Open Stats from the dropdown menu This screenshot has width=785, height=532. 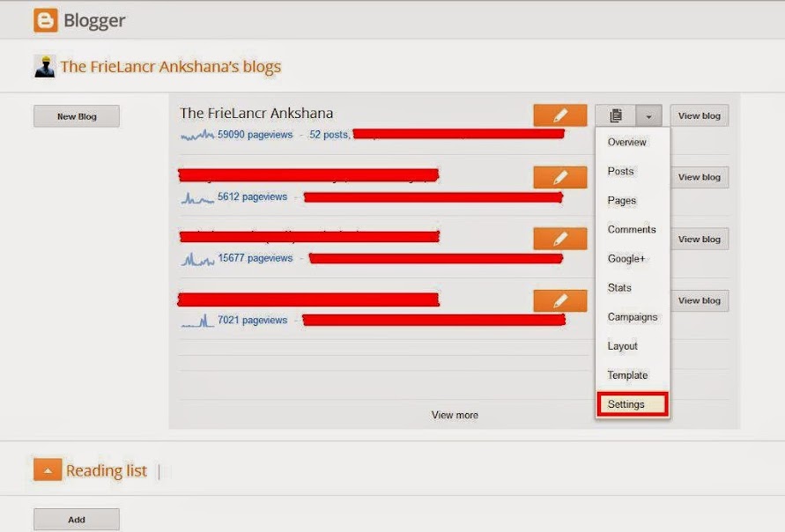tap(619, 288)
